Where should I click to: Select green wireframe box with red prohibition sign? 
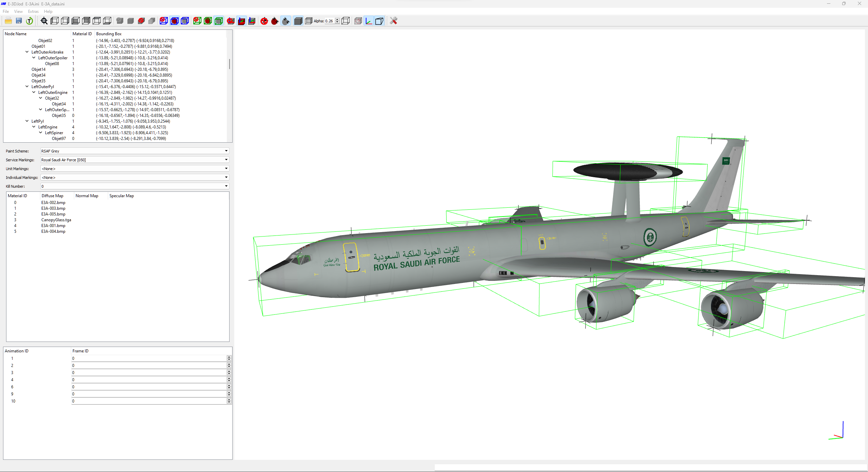(x=197, y=21)
